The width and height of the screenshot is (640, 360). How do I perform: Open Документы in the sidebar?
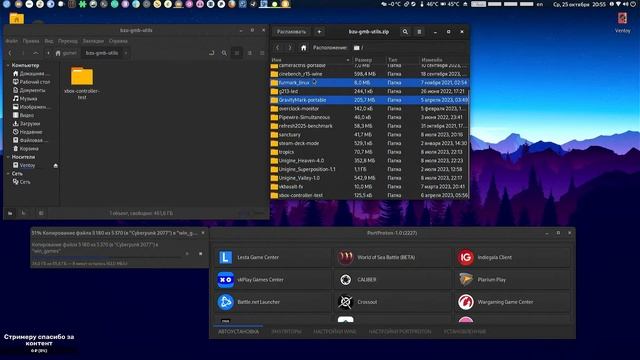click(32, 90)
